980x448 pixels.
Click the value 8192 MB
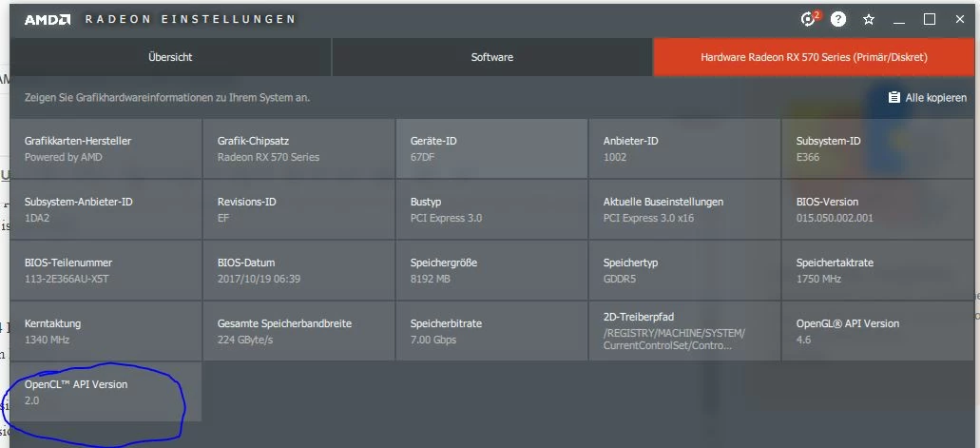coord(430,279)
